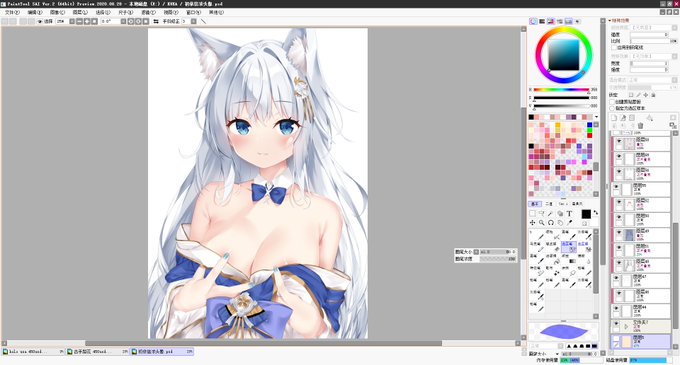Swap foreground and background colors

click(595, 212)
